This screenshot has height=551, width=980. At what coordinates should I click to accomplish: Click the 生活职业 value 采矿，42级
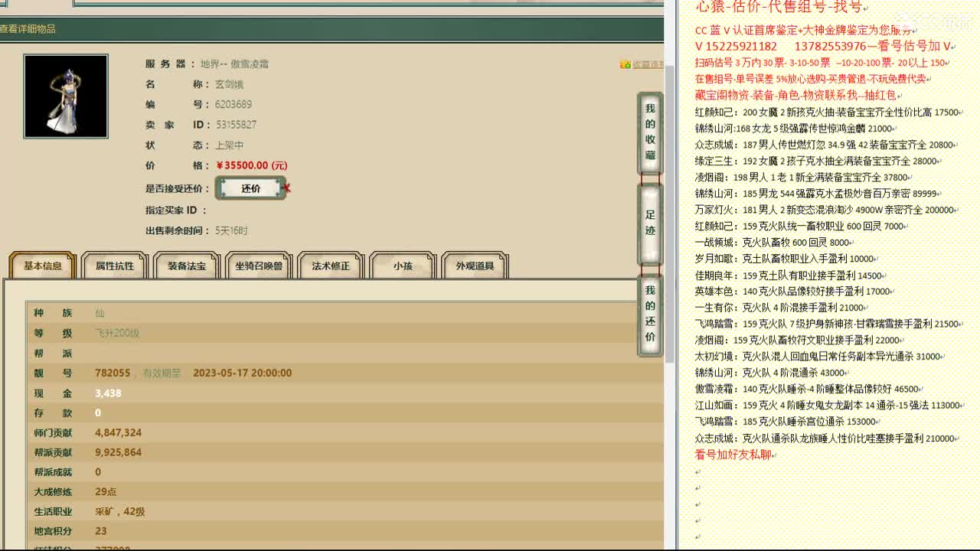tap(120, 511)
